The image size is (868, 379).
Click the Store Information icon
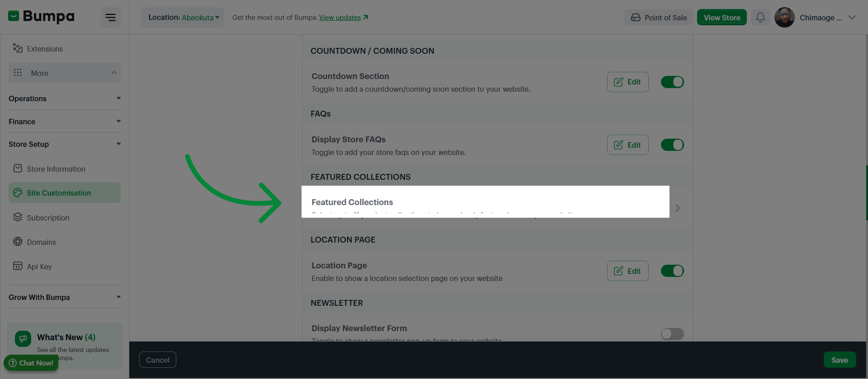pos(18,168)
